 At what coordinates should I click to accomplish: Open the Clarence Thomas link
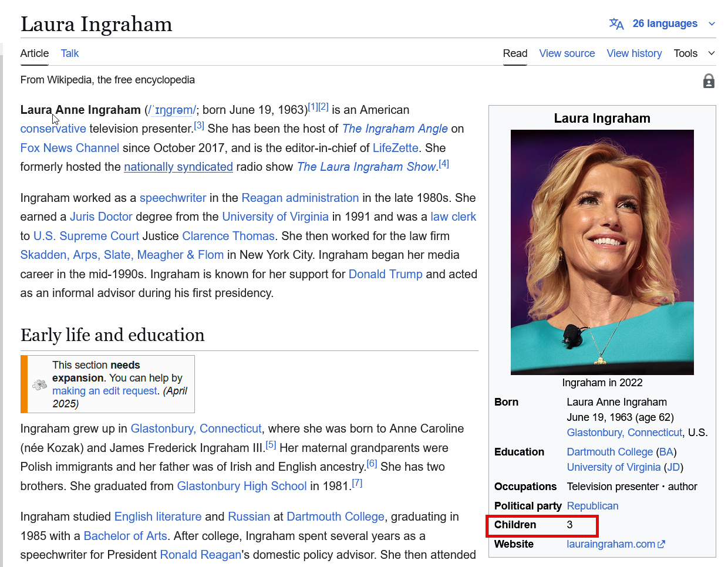point(228,236)
